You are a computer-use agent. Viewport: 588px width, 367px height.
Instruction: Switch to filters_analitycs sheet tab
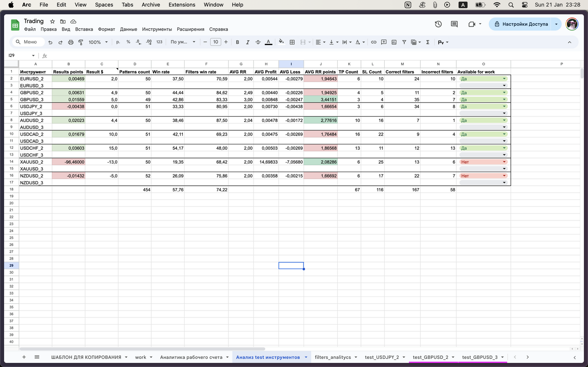pos(333,357)
